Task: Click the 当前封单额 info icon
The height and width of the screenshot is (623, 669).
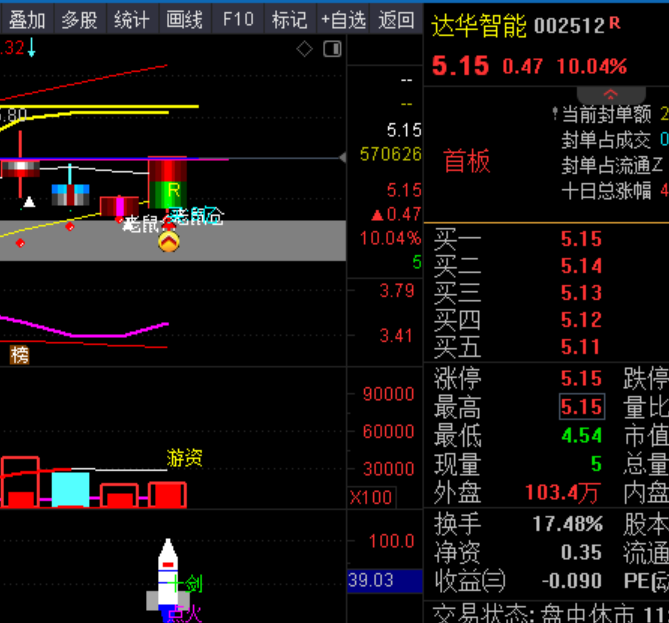Action: point(555,114)
